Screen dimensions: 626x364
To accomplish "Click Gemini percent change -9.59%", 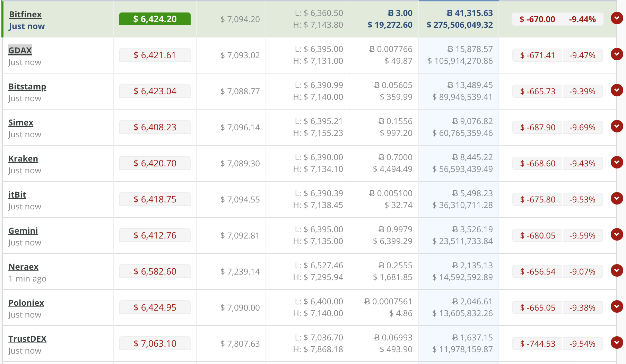I will (x=582, y=236).
